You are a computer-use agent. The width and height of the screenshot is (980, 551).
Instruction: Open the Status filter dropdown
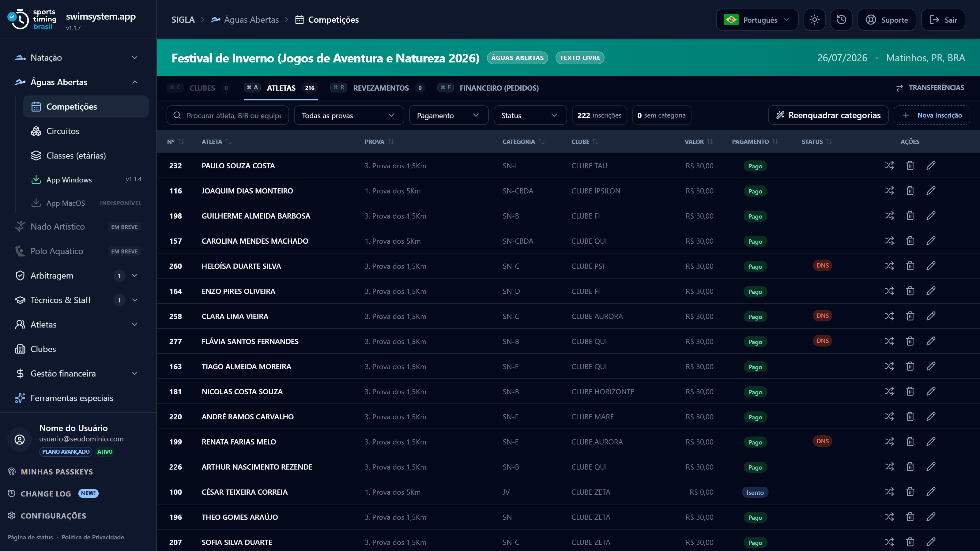(x=530, y=115)
